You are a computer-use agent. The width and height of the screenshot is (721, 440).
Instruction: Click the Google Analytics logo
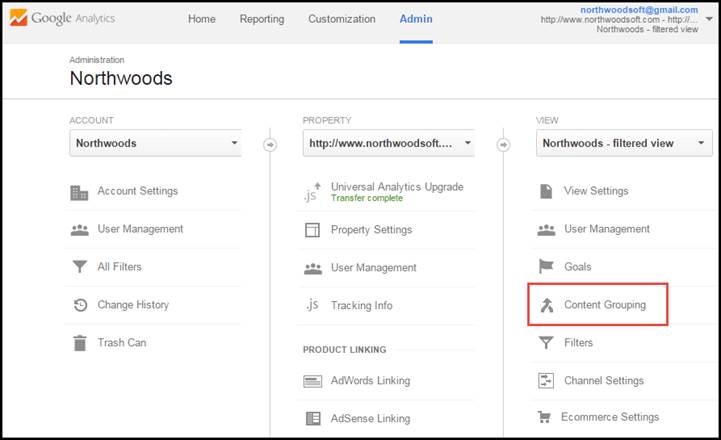63,18
